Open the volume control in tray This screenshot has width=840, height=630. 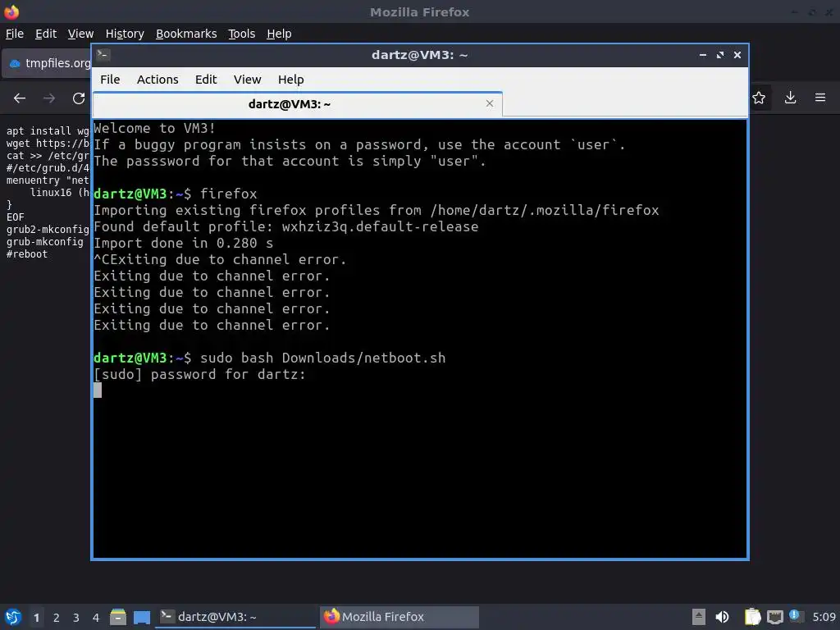click(722, 617)
